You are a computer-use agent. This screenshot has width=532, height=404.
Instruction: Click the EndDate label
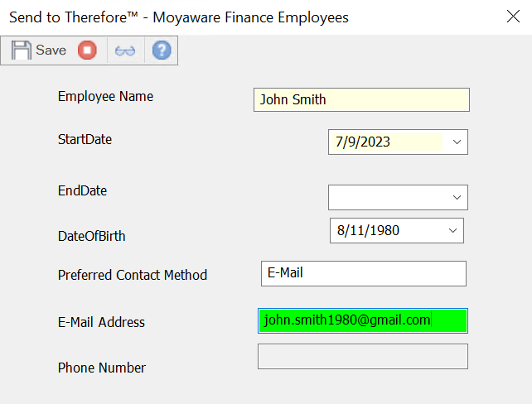[x=82, y=190]
